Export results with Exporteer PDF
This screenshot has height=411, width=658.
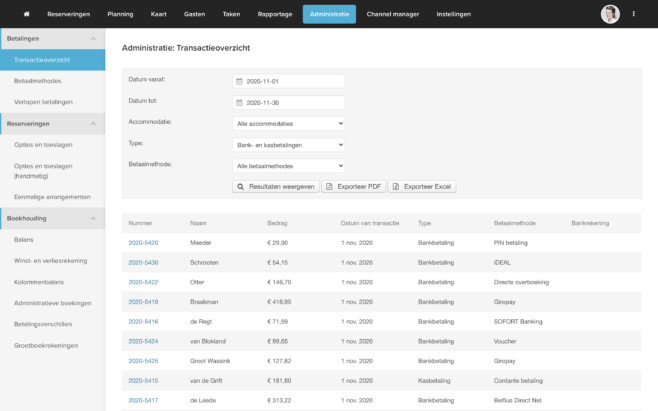click(x=353, y=186)
